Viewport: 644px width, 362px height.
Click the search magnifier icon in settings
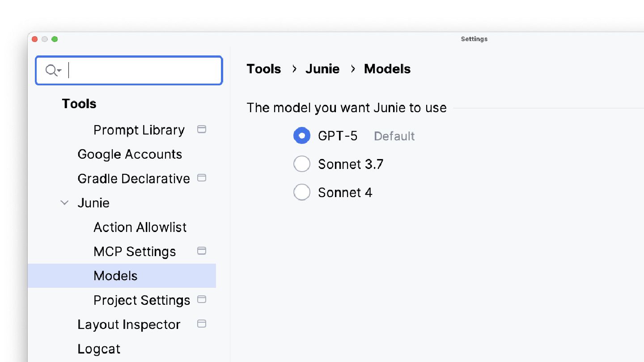coord(53,70)
